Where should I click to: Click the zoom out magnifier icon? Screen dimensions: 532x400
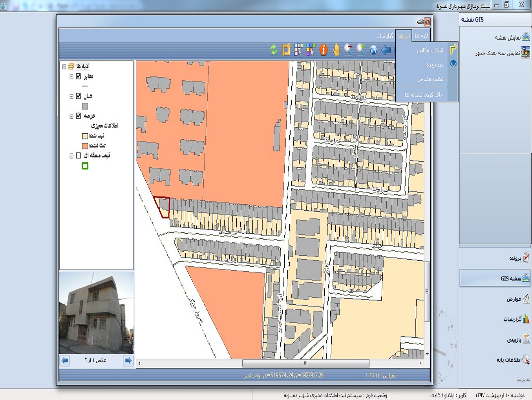pos(348,50)
